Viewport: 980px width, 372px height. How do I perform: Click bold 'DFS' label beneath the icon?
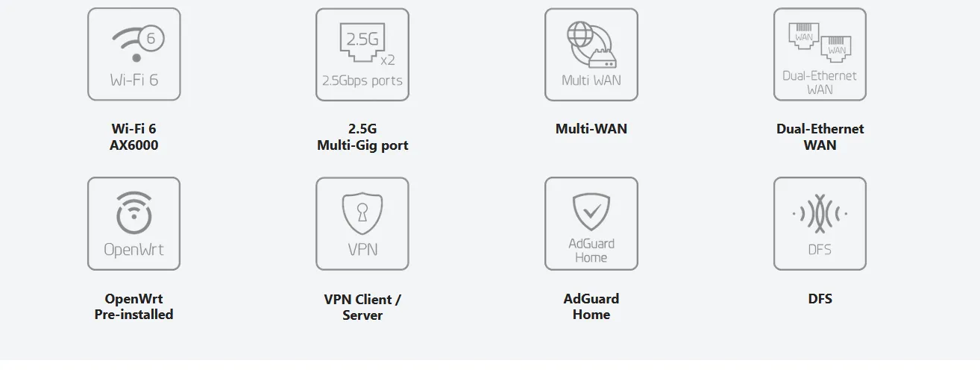[820, 299]
